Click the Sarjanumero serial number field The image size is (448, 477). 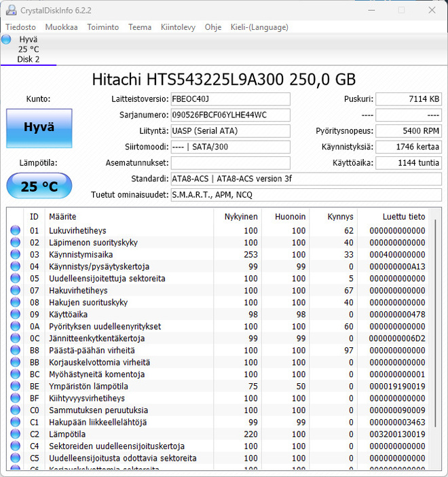coord(230,115)
